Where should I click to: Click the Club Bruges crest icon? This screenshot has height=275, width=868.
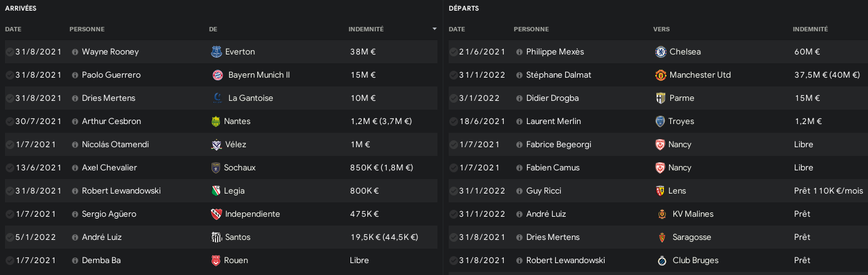pos(660,260)
